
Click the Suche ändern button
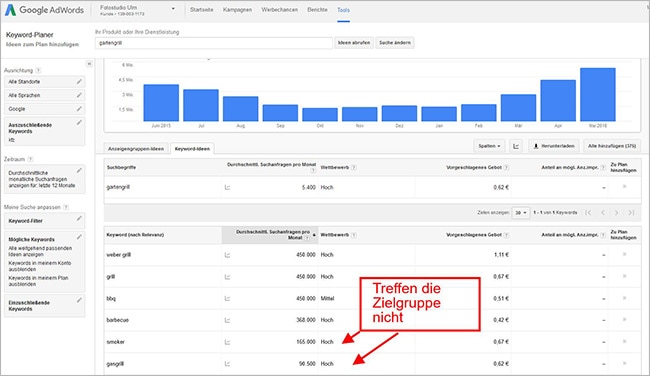(395, 43)
